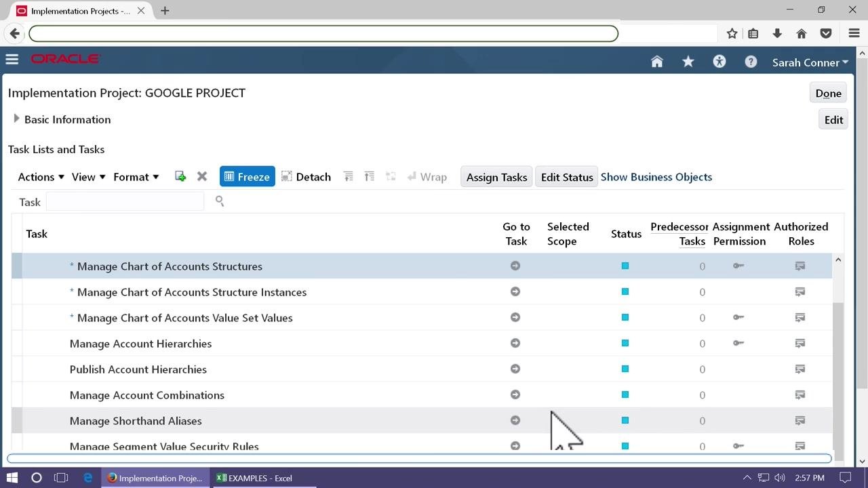Click the Task column header
The image size is (868, 488).
coord(37,234)
